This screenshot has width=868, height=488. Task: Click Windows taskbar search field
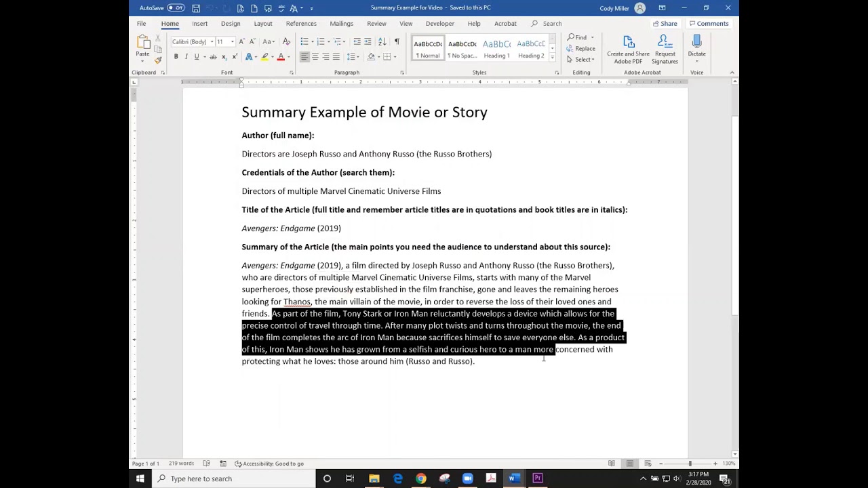click(234, 479)
